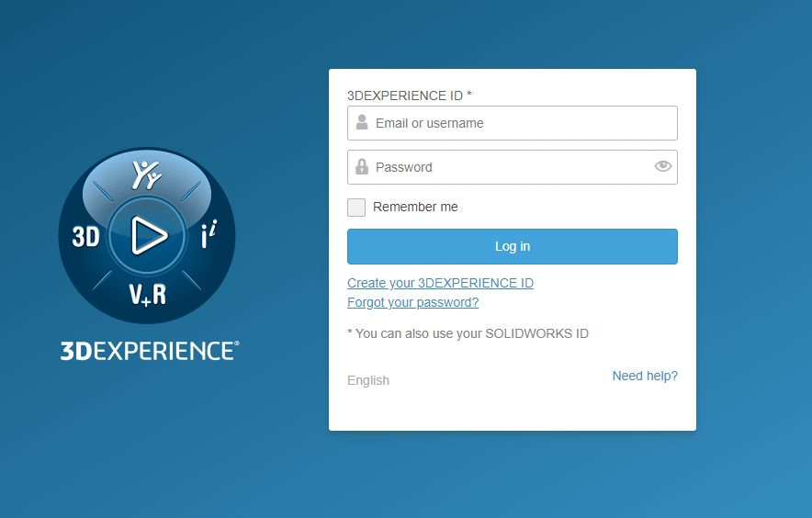Select the information intelligence quadrant of the compass
This screenshot has height=518, width=812.
point(209,234)
